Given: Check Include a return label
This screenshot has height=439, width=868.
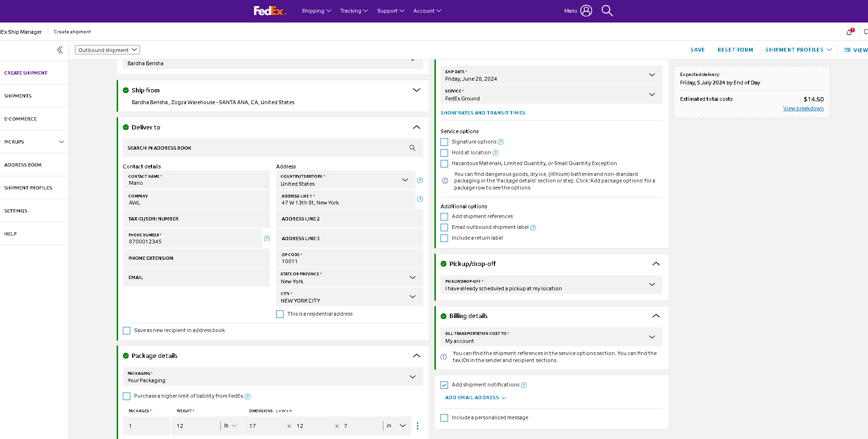Looking at the screenshot, I should coord(444,238).
